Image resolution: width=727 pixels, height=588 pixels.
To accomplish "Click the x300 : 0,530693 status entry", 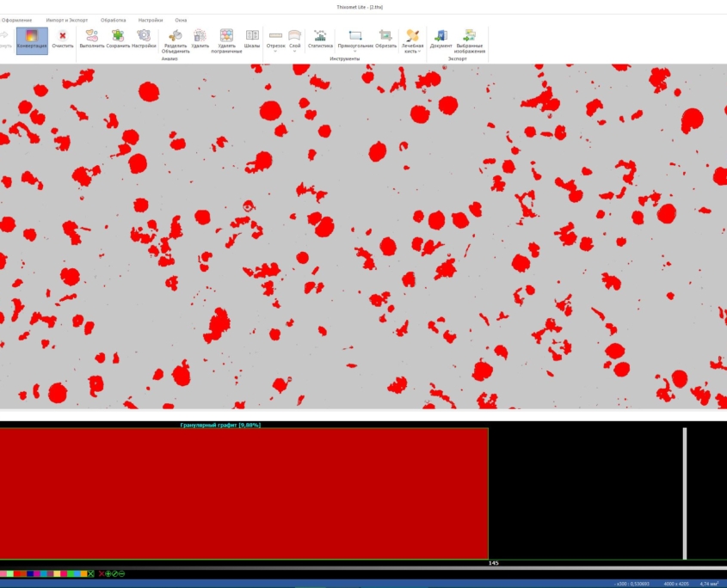I will pyautogui.click(x=632, y=584).
